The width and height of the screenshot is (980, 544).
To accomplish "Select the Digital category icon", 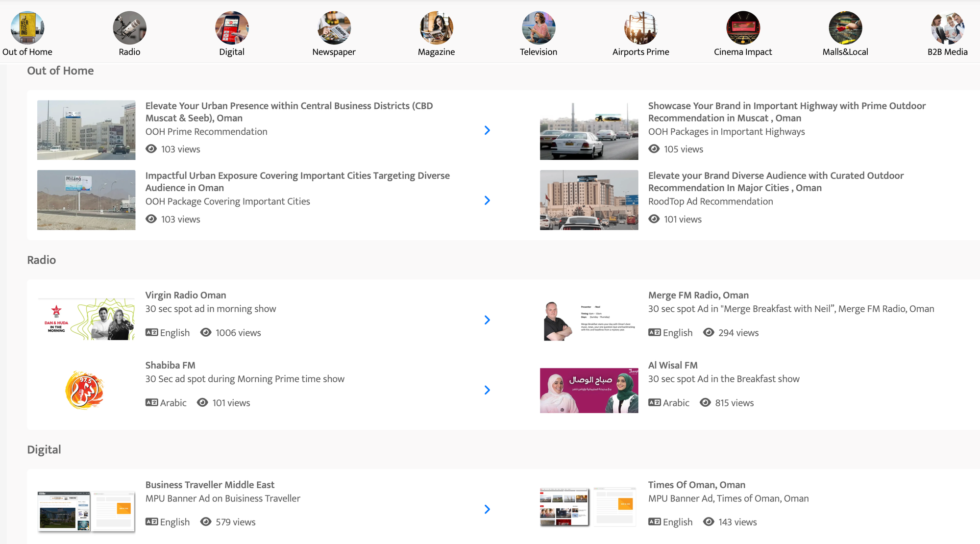I will click(x=232, y=28).
